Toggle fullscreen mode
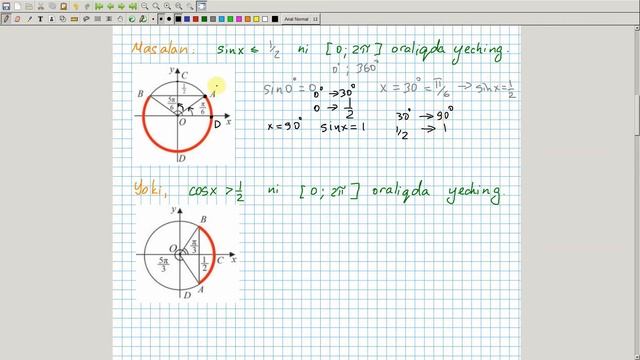The width and height of the screenshot is (640, 360). coord(202,7)
